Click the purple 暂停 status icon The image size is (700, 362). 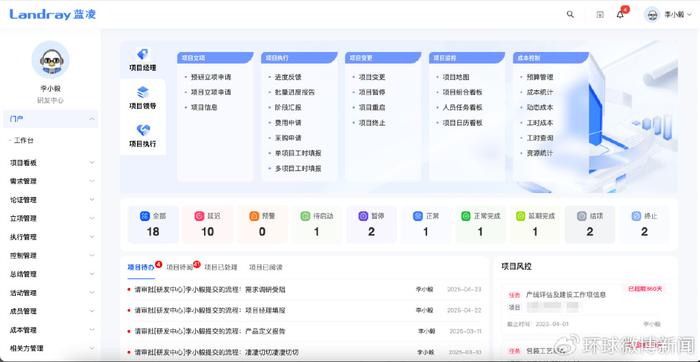coord(363,216)
